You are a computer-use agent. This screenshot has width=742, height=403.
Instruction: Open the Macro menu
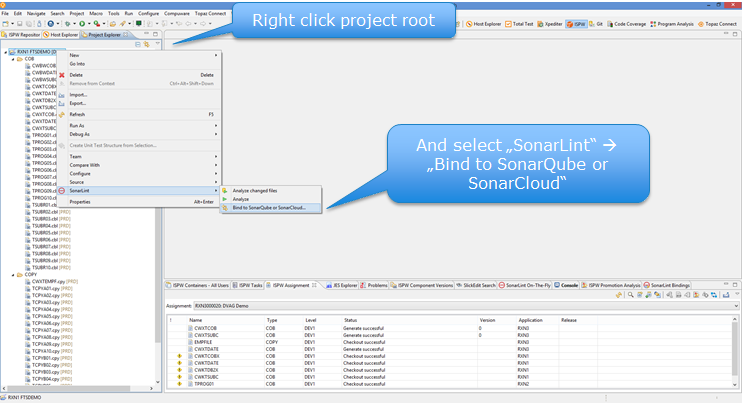[96, 14]
